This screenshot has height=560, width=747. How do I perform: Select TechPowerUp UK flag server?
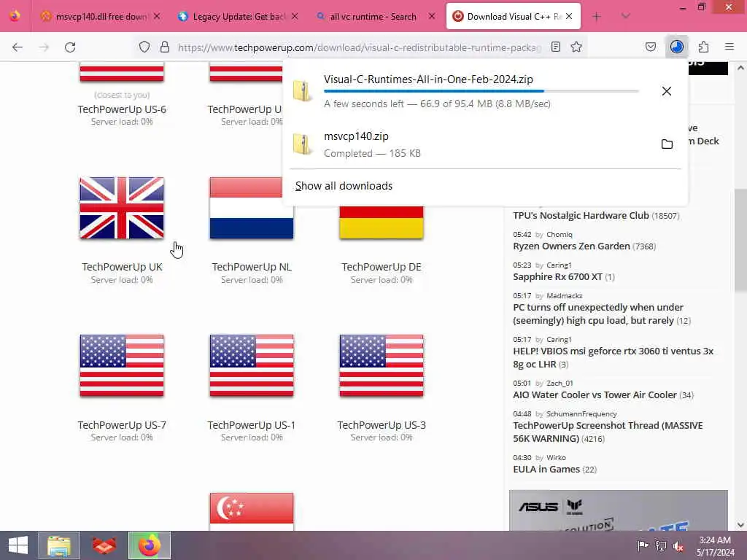click(122, 208)
